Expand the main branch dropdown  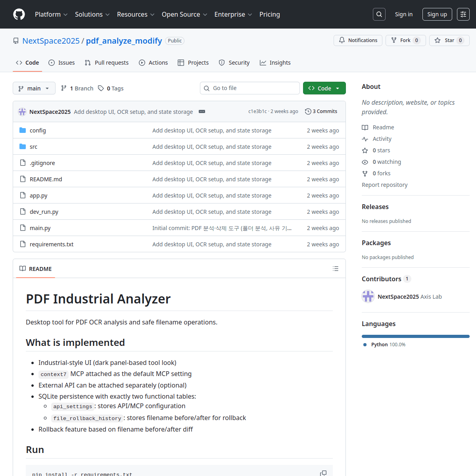34,88
